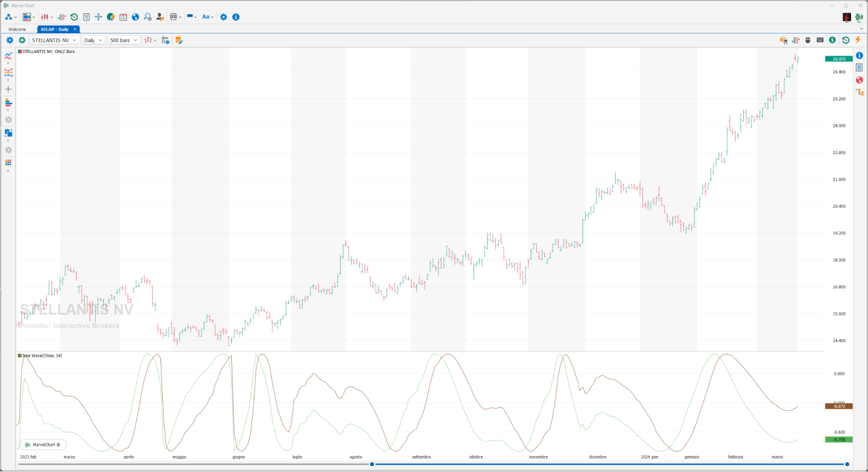Click the STELLANTIS NV: OHLC Bars legend

(46, 52)
